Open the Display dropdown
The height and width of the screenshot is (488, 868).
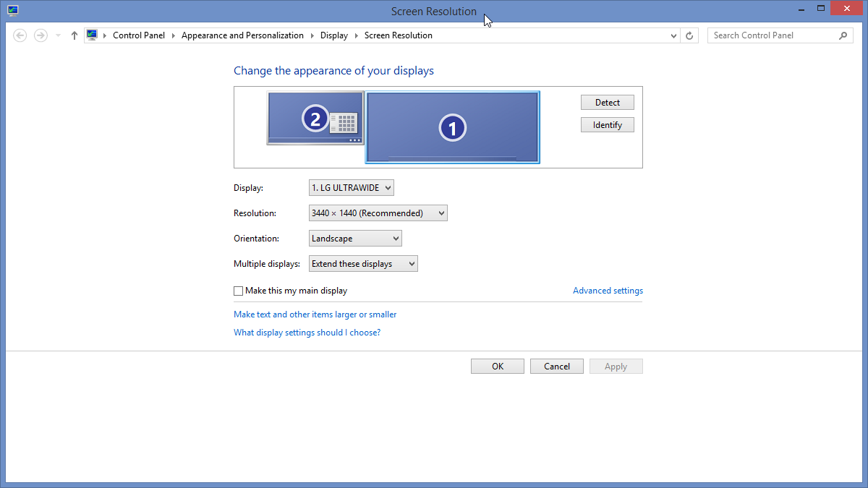352,188
